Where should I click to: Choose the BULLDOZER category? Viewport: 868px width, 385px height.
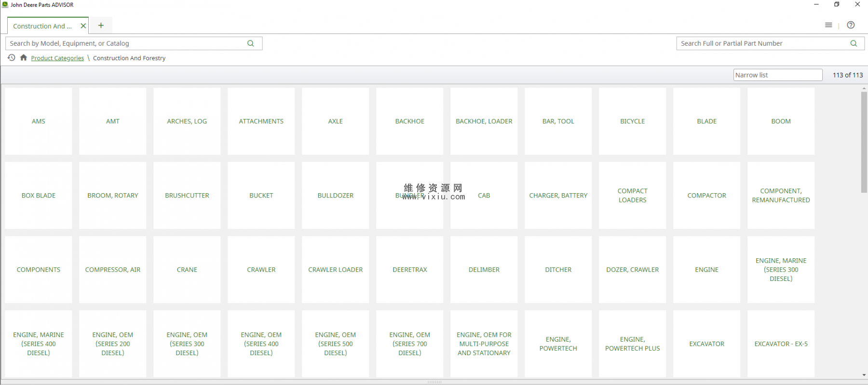[336, 196]
